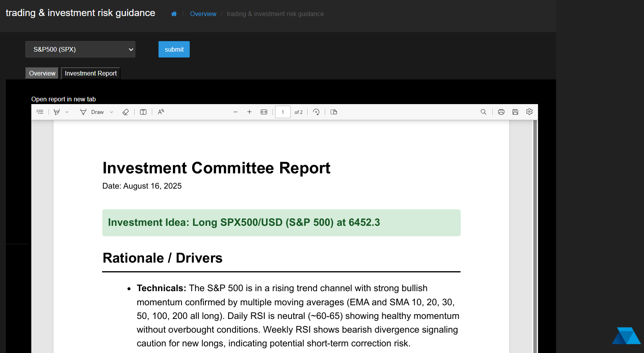This screenshot has width=644, height=353.
Task: Toggle Fit to width zoom
Action: click(x=264, y=112)
